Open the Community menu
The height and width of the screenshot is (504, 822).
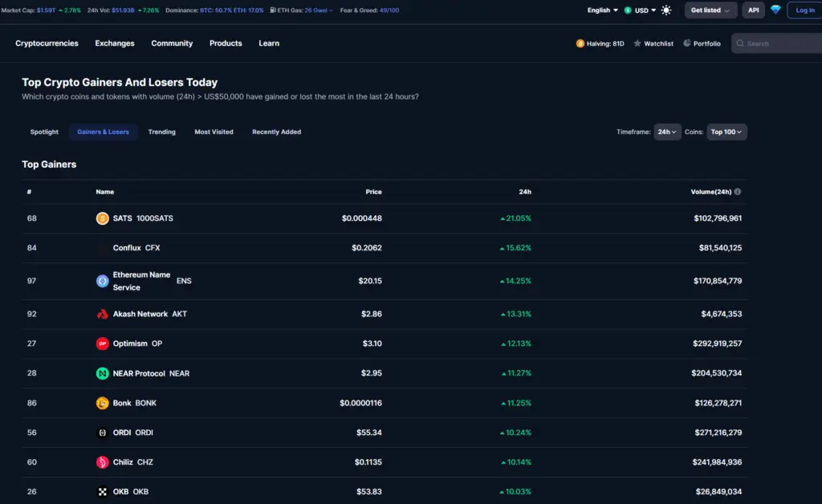(x=172, y=43)
